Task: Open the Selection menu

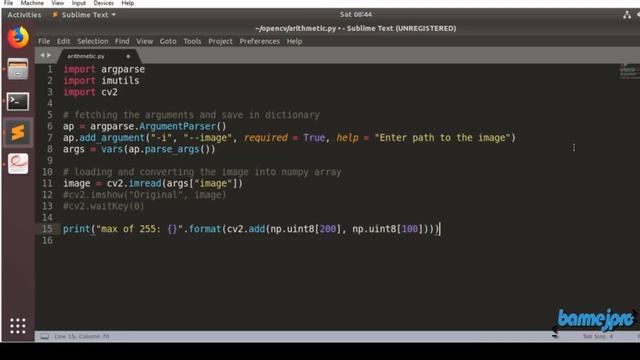Action: click(93, 41)
